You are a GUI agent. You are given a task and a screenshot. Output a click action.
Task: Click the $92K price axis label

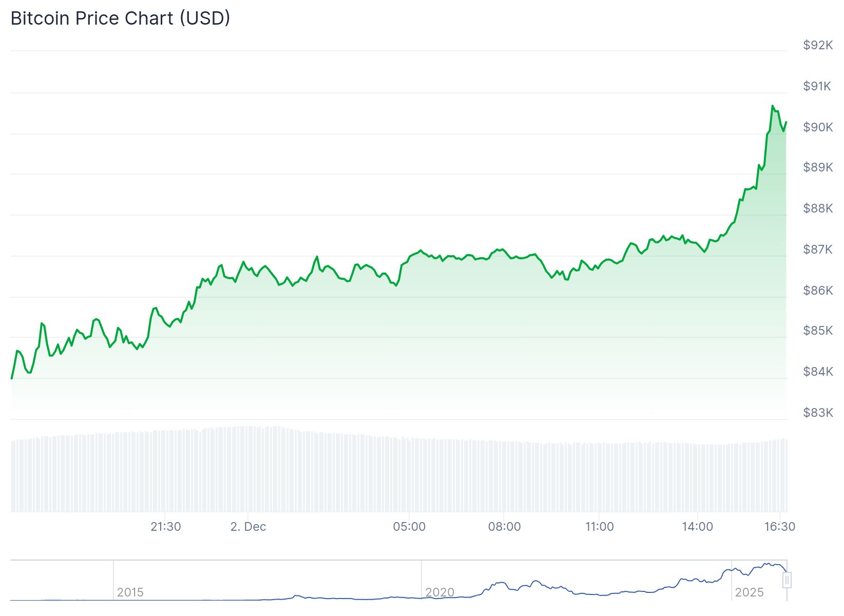[x=818, y=45]
